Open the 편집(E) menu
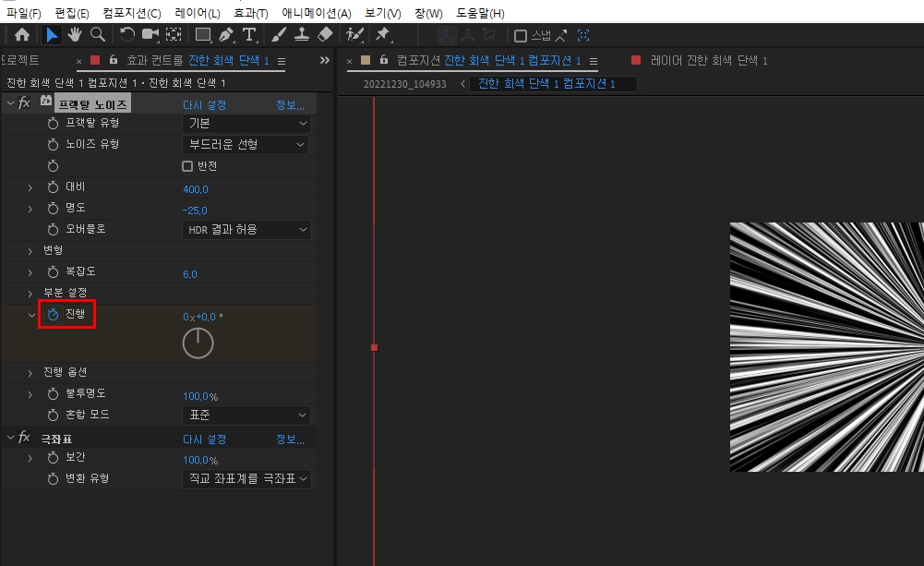 pos(72,13)
